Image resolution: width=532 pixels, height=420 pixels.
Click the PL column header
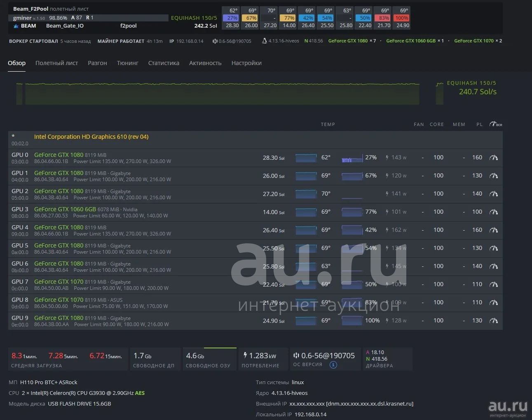pyautogui.click(x=479, y=124)
